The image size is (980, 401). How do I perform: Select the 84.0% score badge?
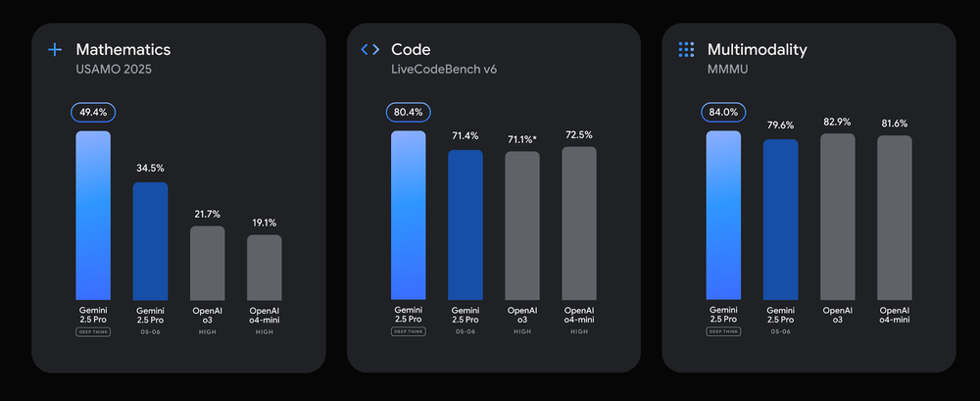tap(723, 113)
